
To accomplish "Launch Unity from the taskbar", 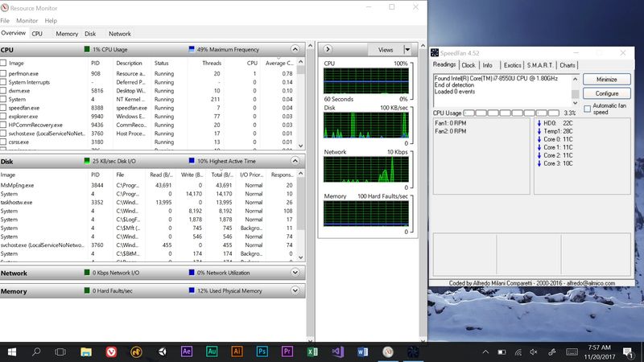I will coord(162,352).
